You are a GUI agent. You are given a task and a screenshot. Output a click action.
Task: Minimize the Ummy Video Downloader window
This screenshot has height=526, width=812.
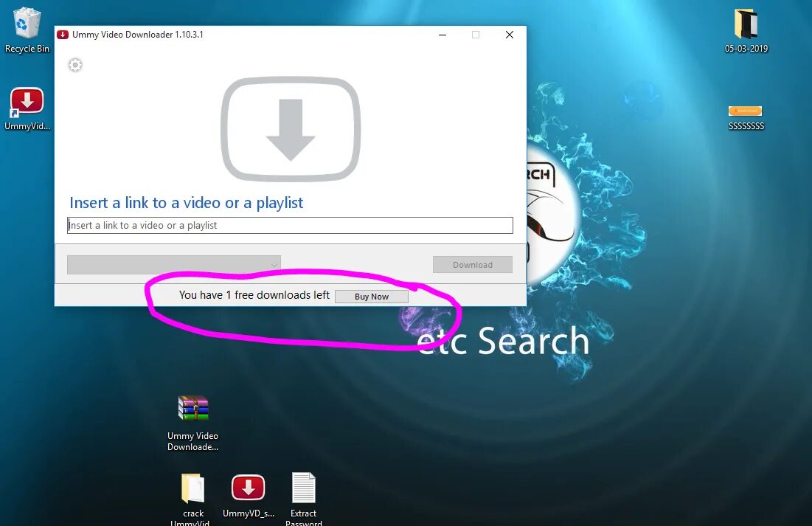click(443, 35)
